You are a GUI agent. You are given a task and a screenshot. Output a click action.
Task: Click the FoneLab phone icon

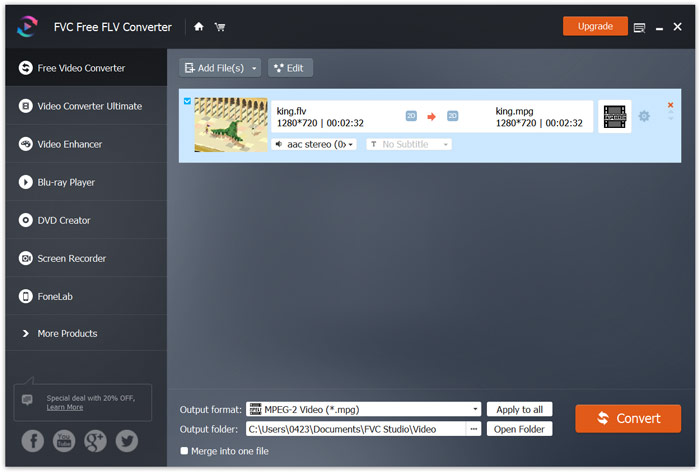click(25, 297)
